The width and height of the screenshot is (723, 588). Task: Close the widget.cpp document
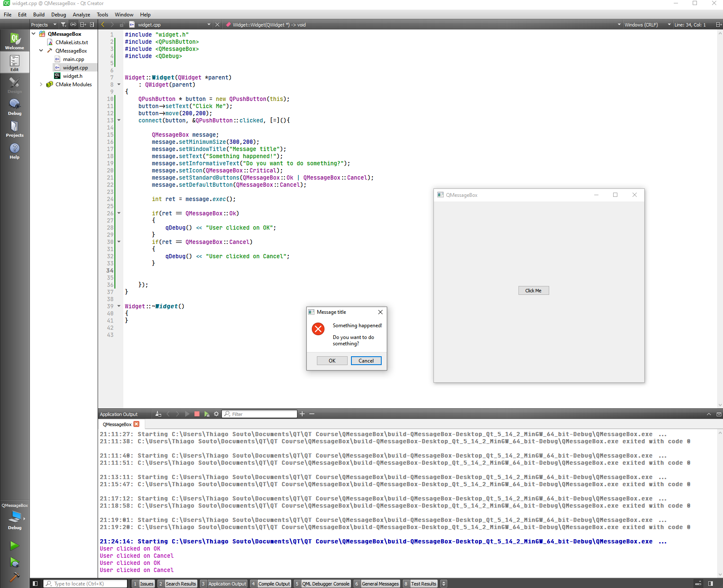(x=217, y=24)
